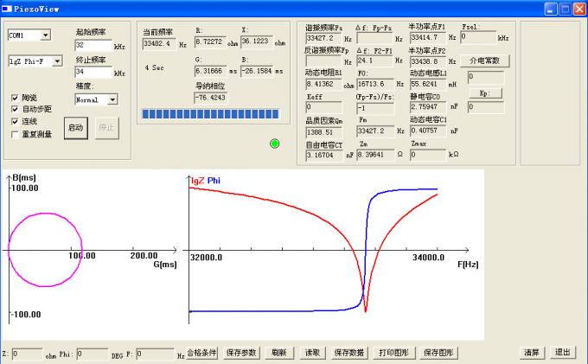The height and width of the screenshot is (364, 588).
Task: Click the 刷新 refresh button
Action: pos(279,353)
